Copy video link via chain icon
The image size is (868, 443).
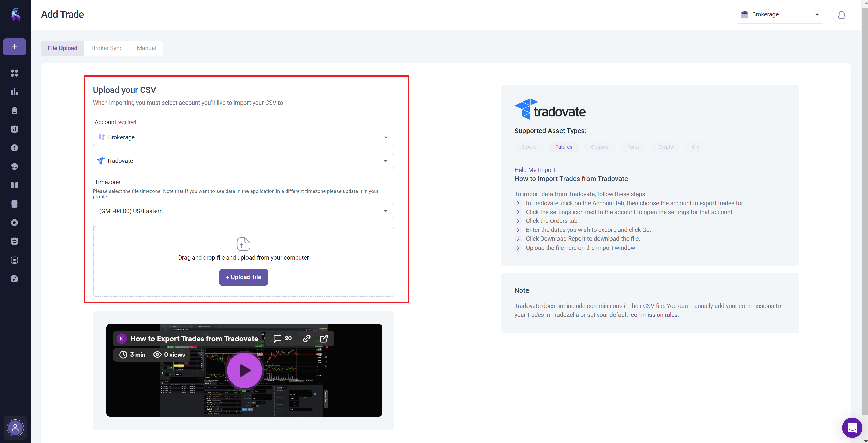pos(307,339)
